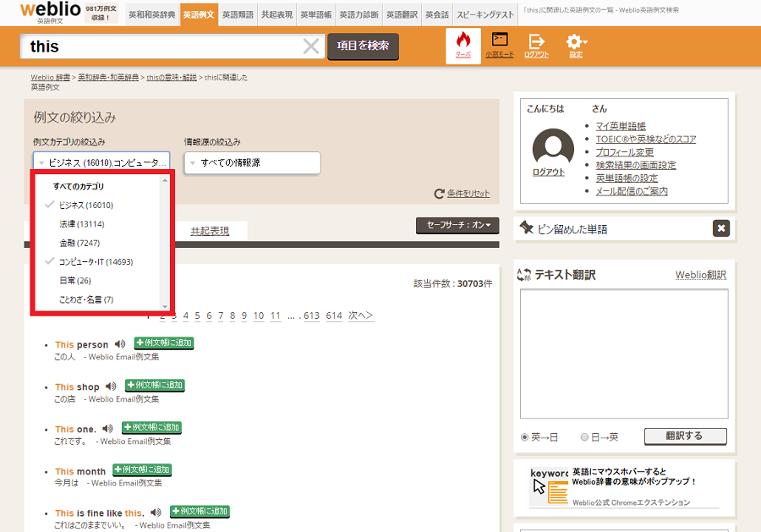Open the マイ英単語帳 link

click(x=621, y=126)
